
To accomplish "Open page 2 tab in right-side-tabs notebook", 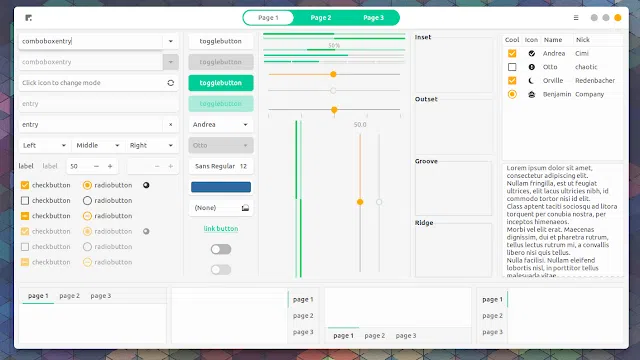I will (303, 316).
